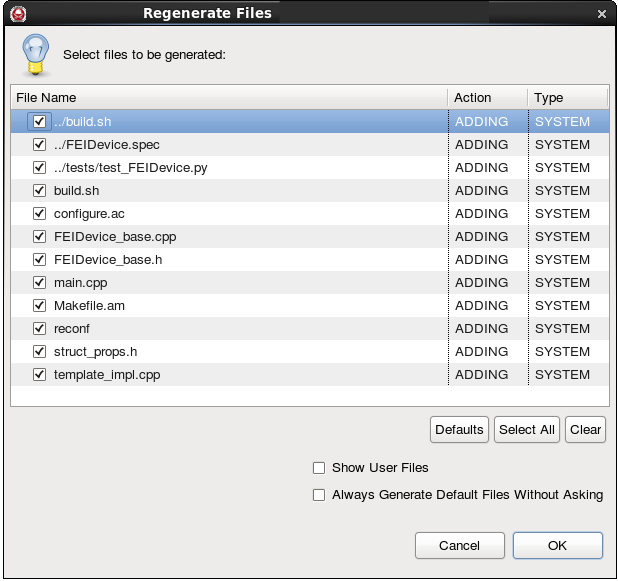Image resolution: width=618 pixels, height=581 pixels.
Task: Uncheck the configure.ac checkbox
Action: [x=40, y=214]
